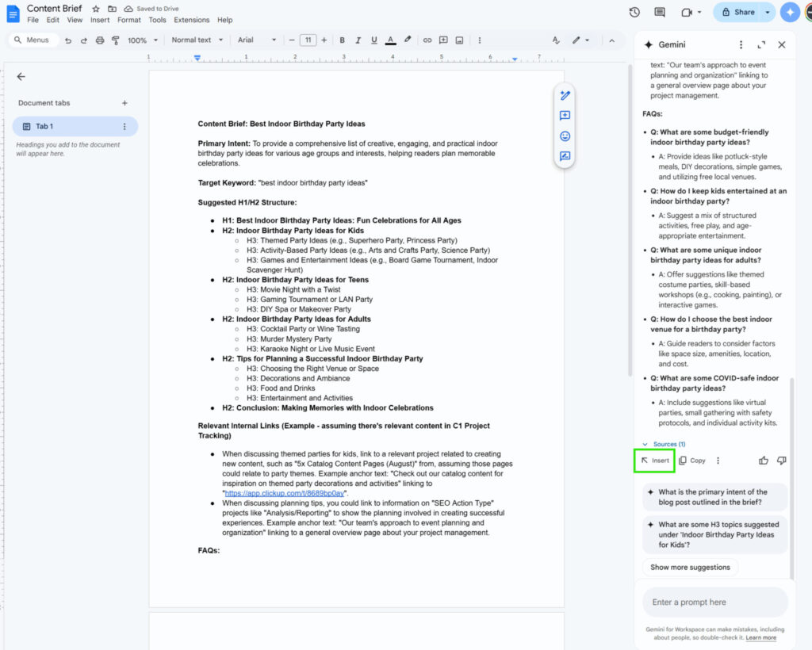The image size is (812, 650).
Task: Add a new document tab with plus icon
Action: pos(124,103)
